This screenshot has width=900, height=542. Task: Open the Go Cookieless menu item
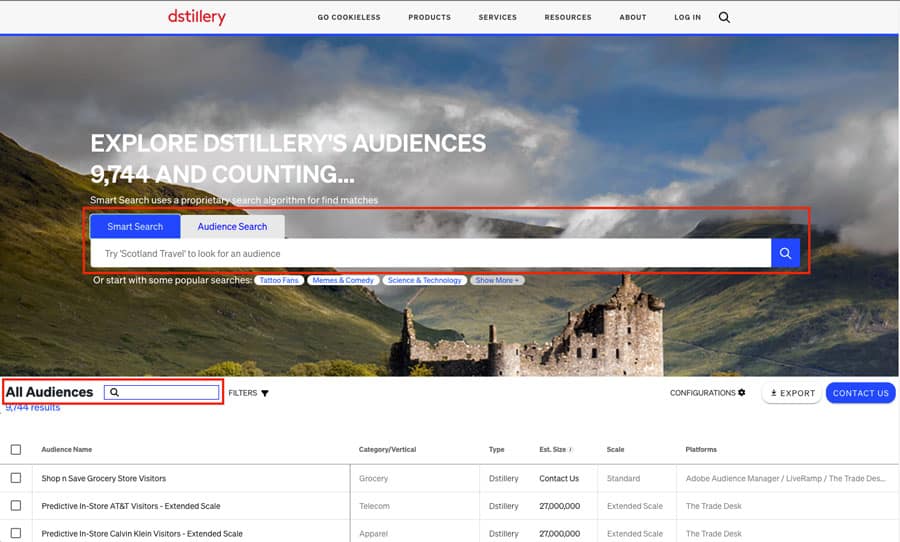click(342, 17)
